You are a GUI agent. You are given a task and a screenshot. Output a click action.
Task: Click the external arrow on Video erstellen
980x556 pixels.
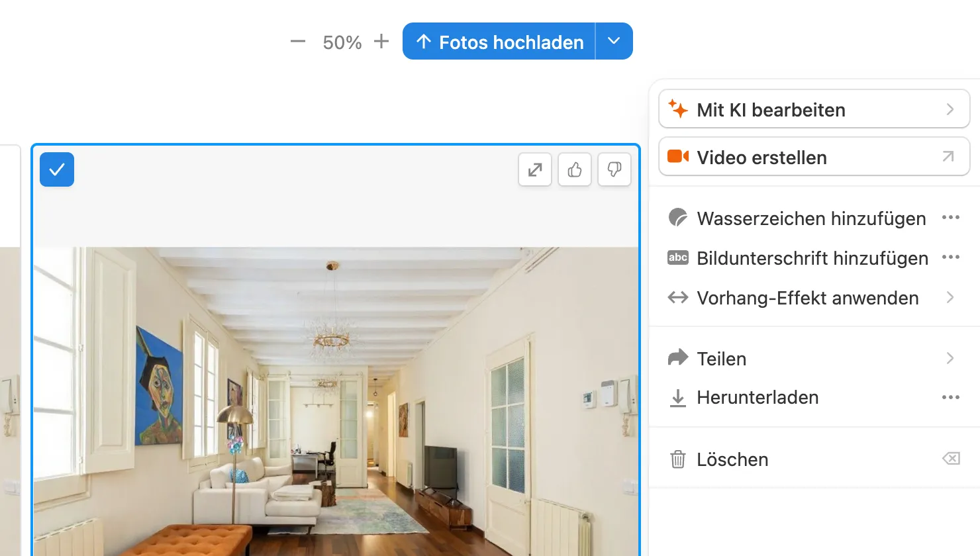coord(948,156)
